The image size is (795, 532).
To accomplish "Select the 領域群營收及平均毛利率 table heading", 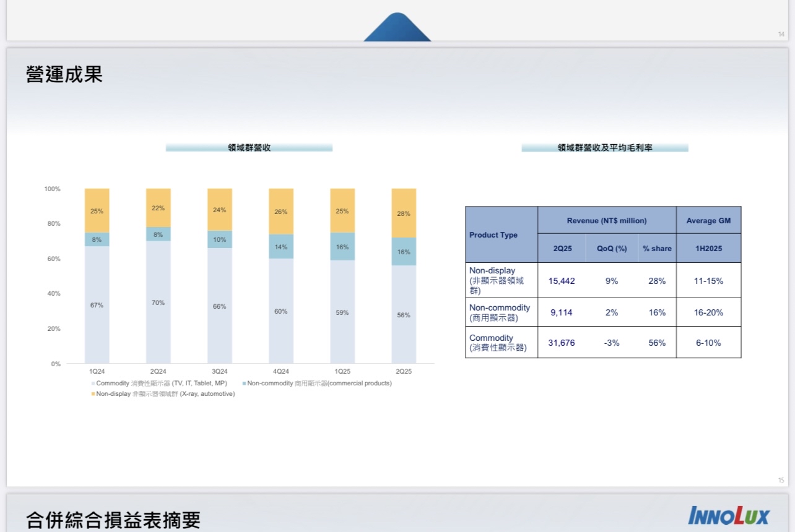I will point(604,148).
